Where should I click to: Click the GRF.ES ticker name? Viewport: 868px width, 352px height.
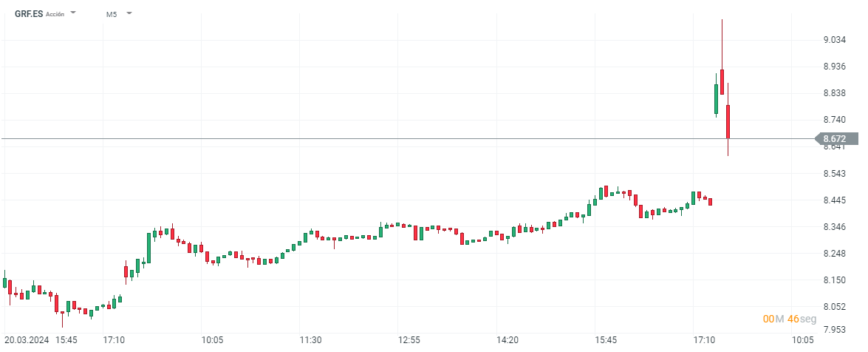pos(29,13)
